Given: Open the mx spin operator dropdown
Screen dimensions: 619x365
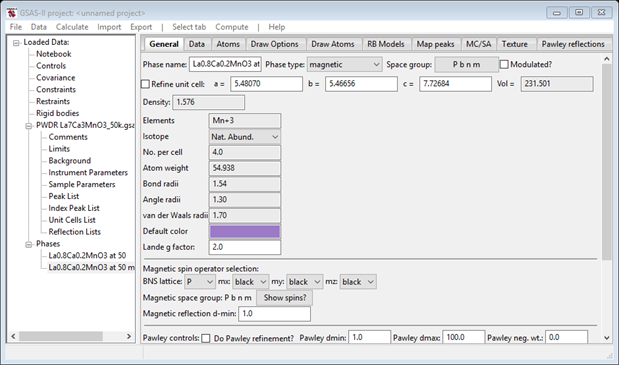Looking at the screenshot, I should pos(250,282).
